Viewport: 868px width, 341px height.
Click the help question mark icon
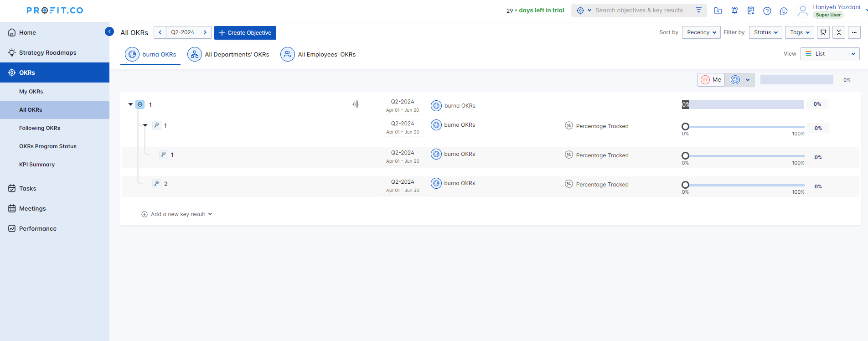(767, 10)
